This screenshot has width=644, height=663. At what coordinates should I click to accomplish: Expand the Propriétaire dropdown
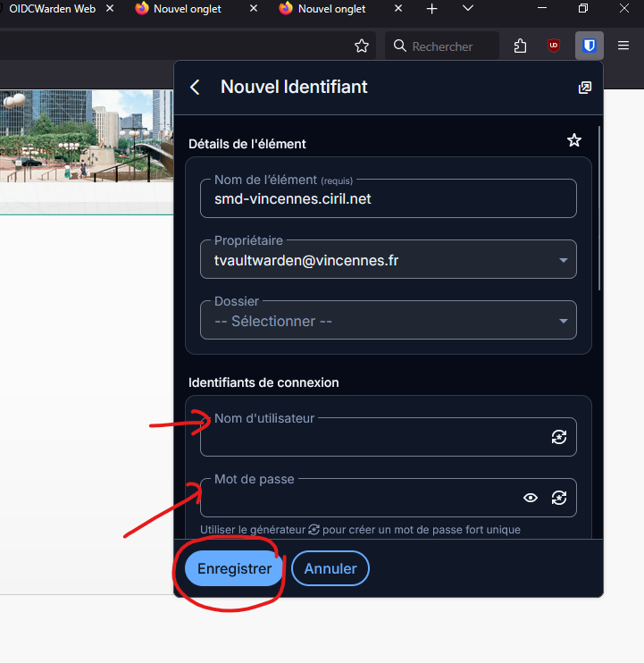coord(389,260)
